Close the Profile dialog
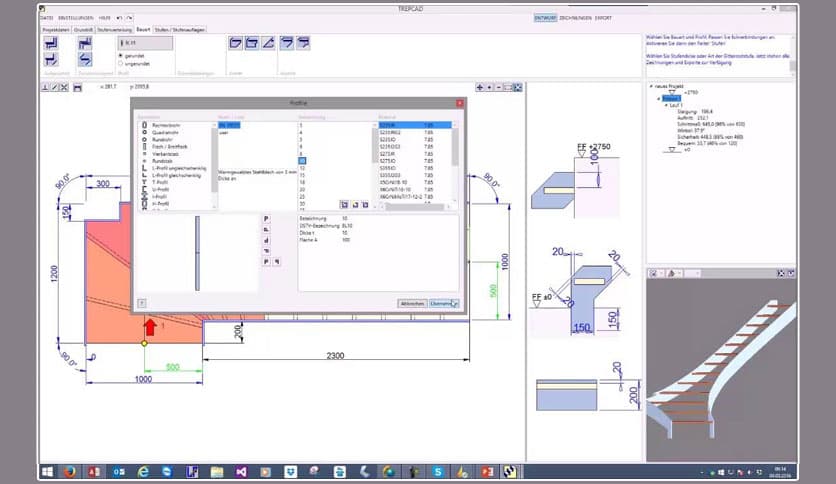The image size is (836, 484). coord(460,103)
